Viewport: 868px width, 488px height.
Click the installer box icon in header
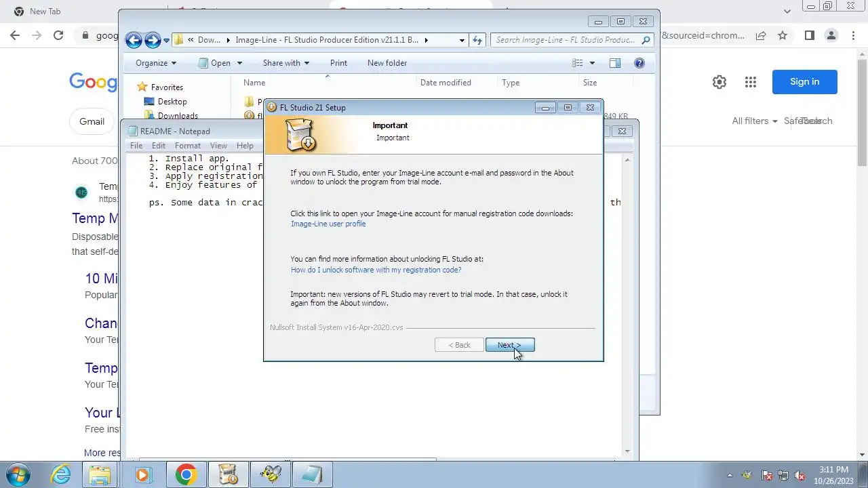[x=300, y=134]
